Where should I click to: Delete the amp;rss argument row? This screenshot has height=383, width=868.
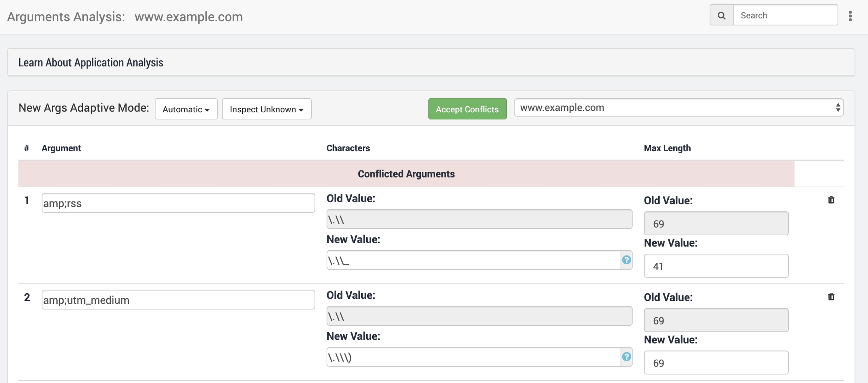tap(831, 200)
